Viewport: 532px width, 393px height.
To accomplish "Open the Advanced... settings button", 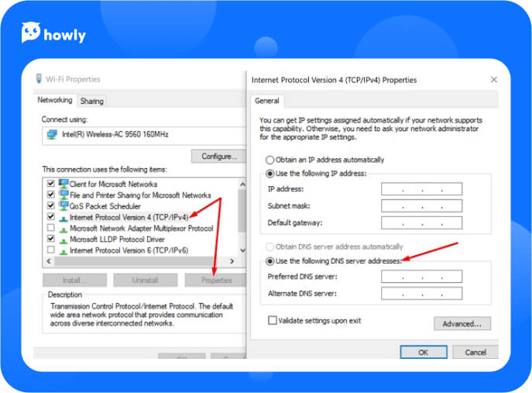I will (462, 323).
